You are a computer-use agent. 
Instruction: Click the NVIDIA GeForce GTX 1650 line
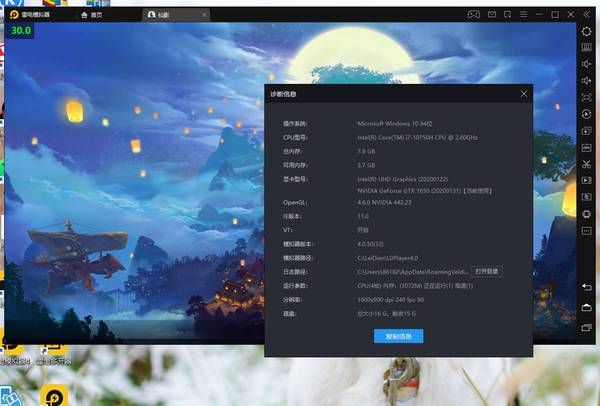(425, 191)
